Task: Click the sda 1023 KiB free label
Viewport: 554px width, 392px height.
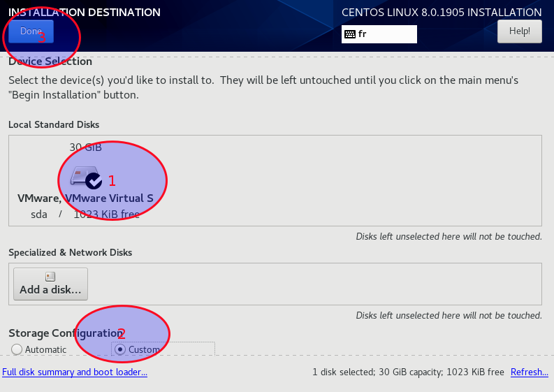Action: pyautogui.click(x=85, y=215)
